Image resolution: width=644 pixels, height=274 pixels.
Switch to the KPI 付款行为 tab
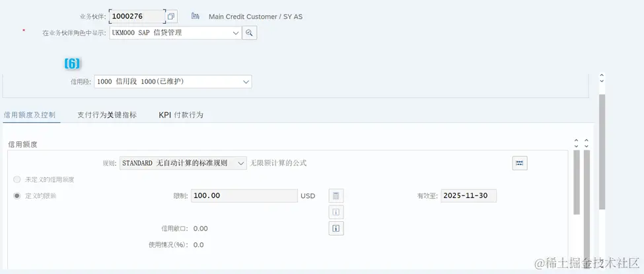pos(181,115)
